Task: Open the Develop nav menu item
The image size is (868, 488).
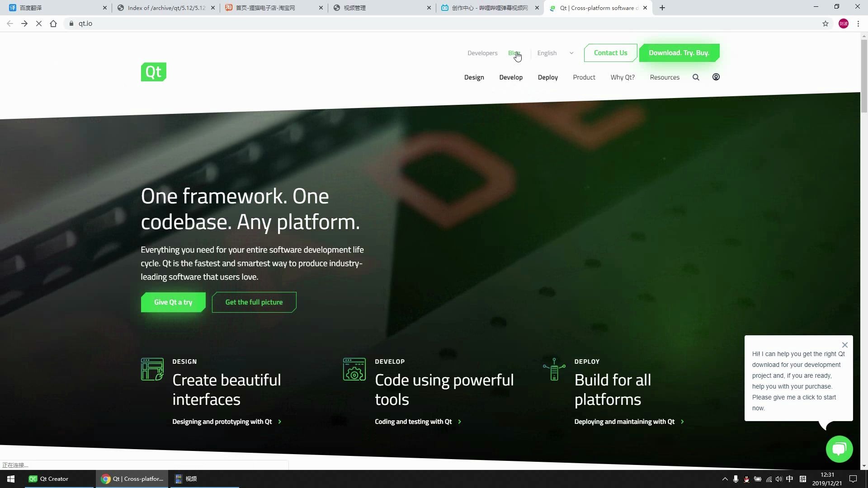Action: point(511,77)
